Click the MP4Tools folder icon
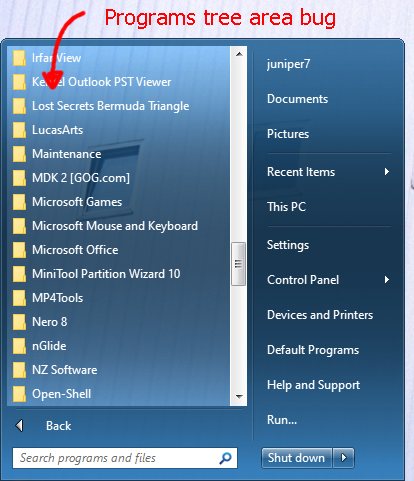The image size is (414, 481). [x=19, y=298]
